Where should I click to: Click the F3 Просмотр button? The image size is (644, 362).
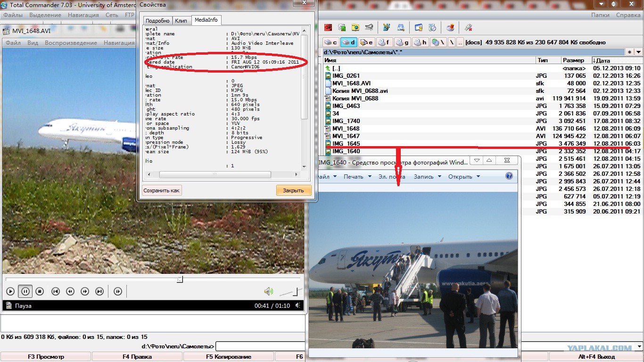point(46,357)
